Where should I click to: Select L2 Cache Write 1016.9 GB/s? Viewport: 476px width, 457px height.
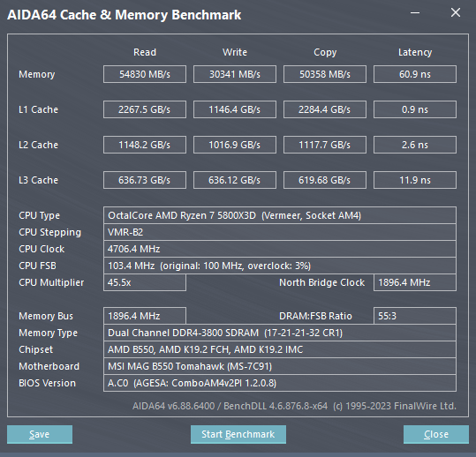pos(235,145)
